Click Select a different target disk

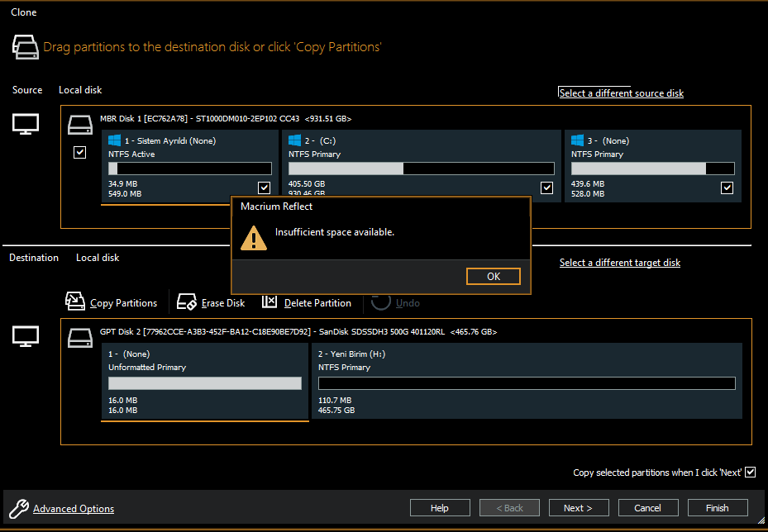(x=619, y=263)
